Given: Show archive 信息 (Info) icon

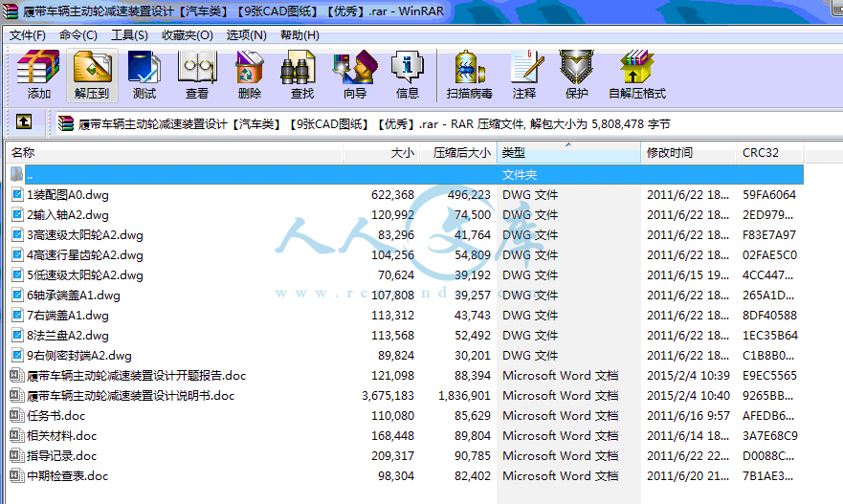Looking at the screenshot, I should tap(407, 68).
